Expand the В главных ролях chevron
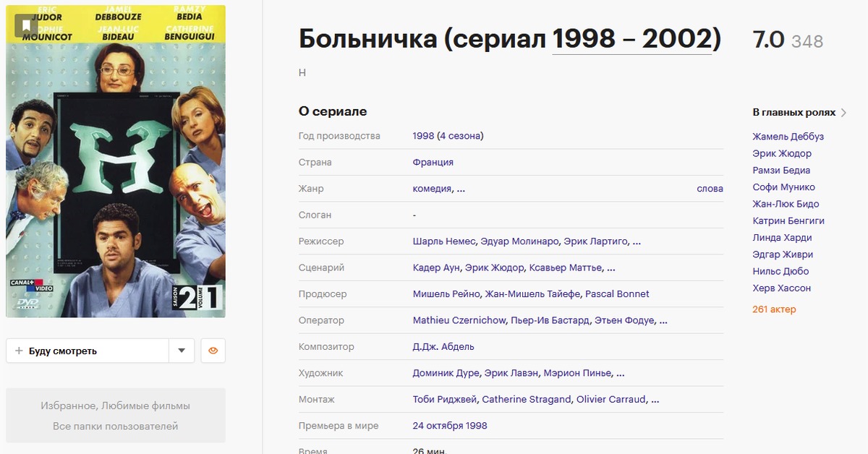Screen dimensions: 868x454 pos(843,113)
